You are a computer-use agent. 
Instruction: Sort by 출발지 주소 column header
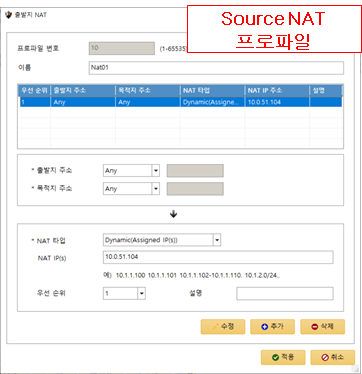click(x=83, y=91)
